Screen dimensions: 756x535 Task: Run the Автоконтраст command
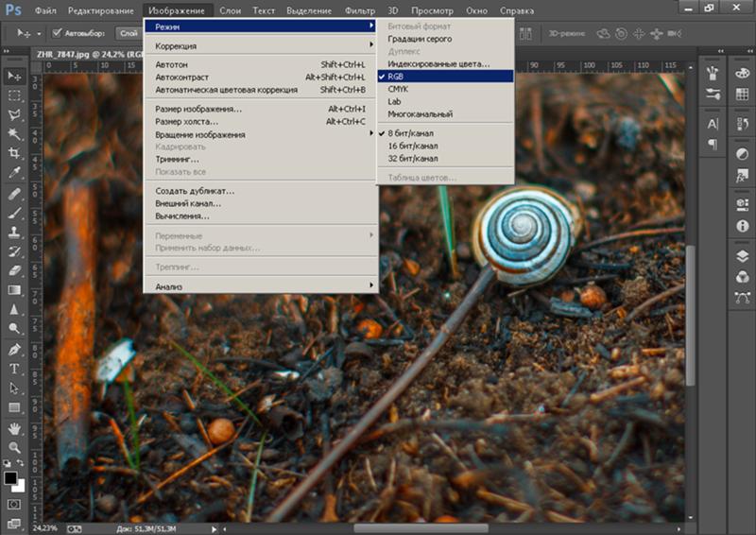tap(261, 77)
